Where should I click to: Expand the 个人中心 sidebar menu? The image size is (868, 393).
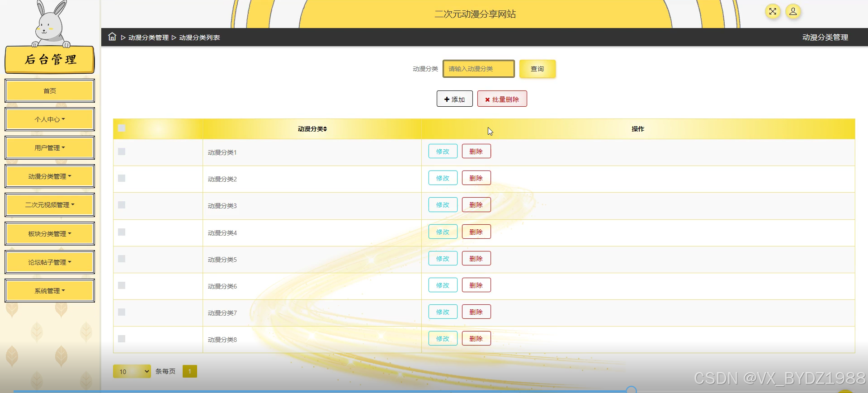[50, 119]
